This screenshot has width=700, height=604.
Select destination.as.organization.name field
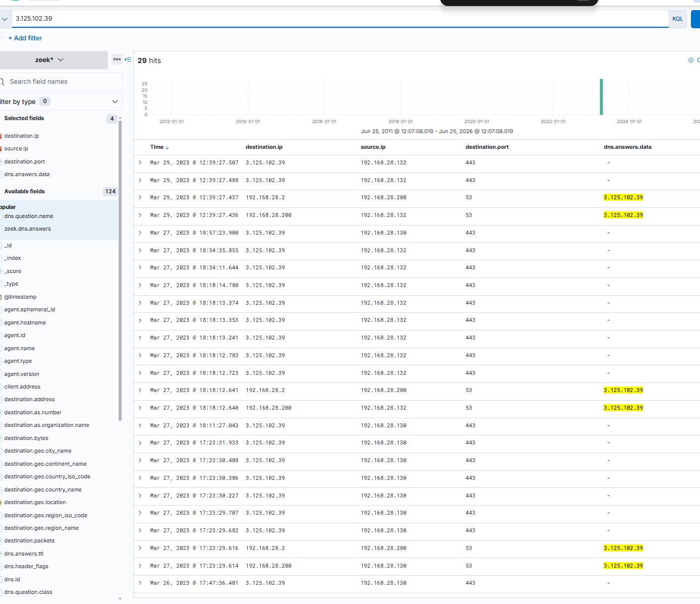(46, 425)
